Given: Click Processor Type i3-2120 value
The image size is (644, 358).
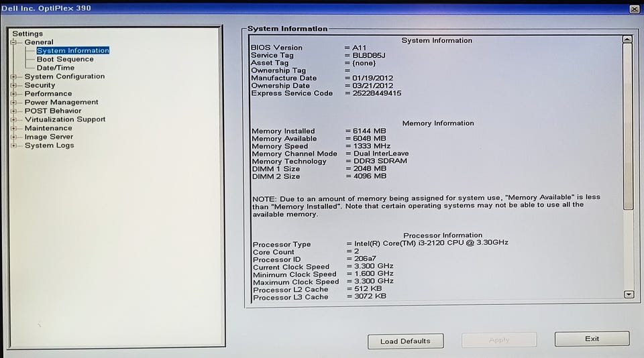Looking at the screenshot, I should (x=431, y=243).
